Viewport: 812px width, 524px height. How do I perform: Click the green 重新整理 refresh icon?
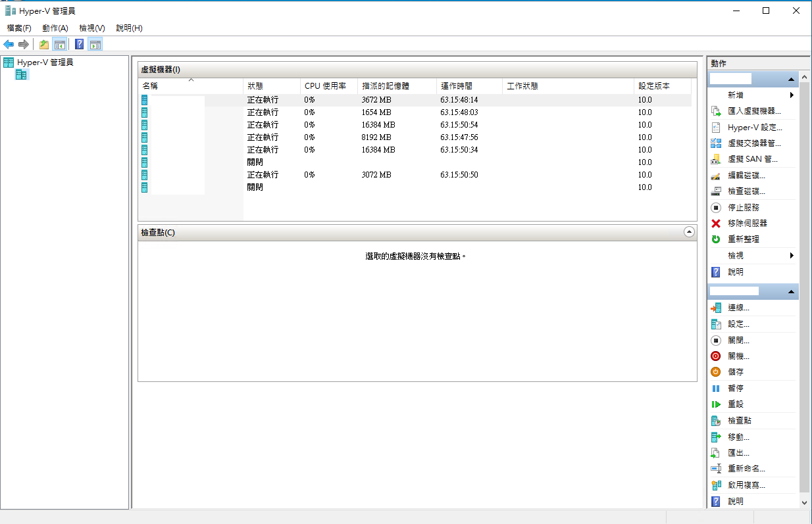point(716,239)
